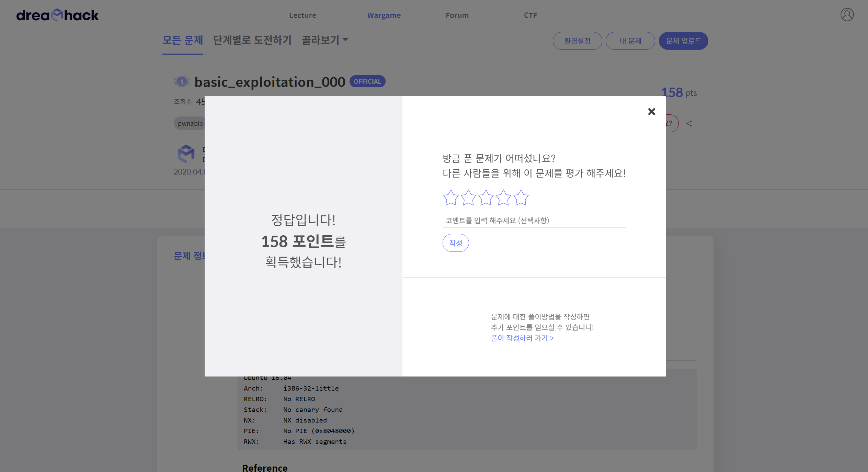This screenshot has height=472, width=868.
Task: Switch to 단계별로 도전하기 tab
Action: [252, 40]
